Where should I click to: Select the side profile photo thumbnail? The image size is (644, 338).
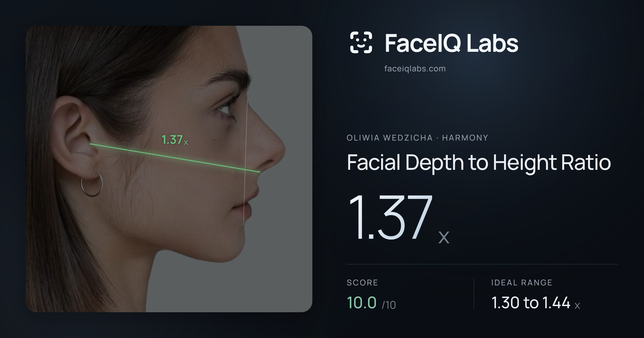click(x=169, y=169)
